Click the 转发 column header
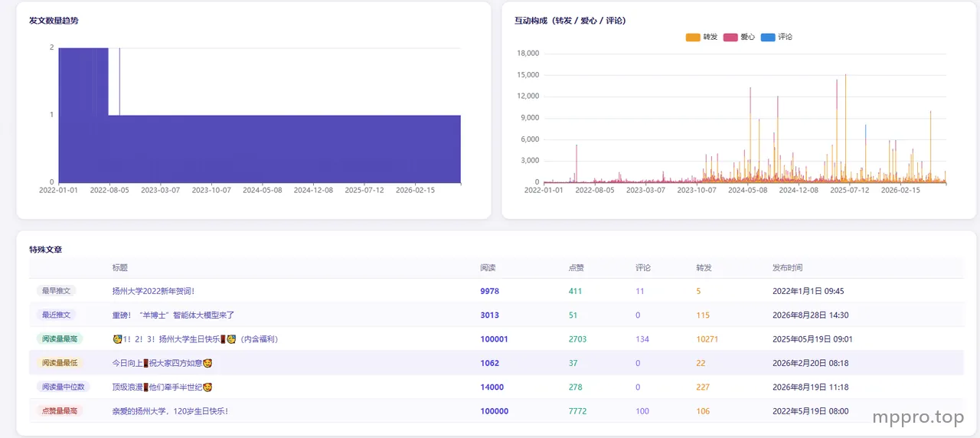Image resolution: width=980 pixels, height=438 pixels. point(704,268)
